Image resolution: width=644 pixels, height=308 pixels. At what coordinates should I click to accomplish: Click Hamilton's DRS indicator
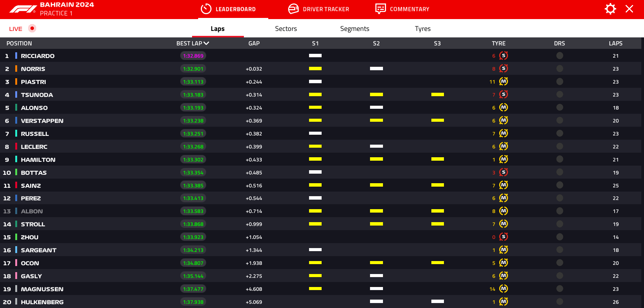(x=559, y=160)
